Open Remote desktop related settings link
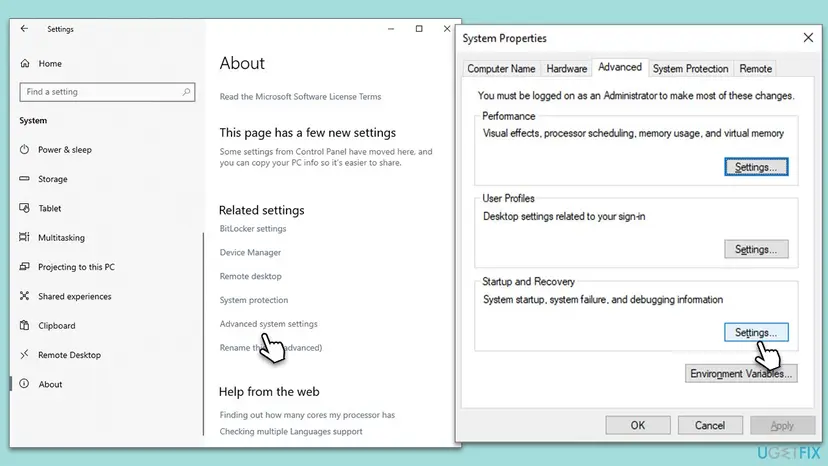The image size is (828, 466). [250, 276]
